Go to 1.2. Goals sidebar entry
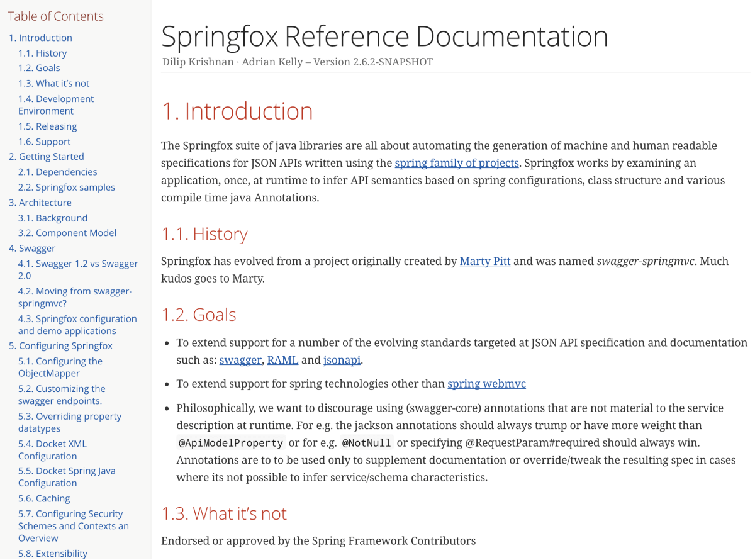Viewport: 755px width, 560px height. click(39, 68)
